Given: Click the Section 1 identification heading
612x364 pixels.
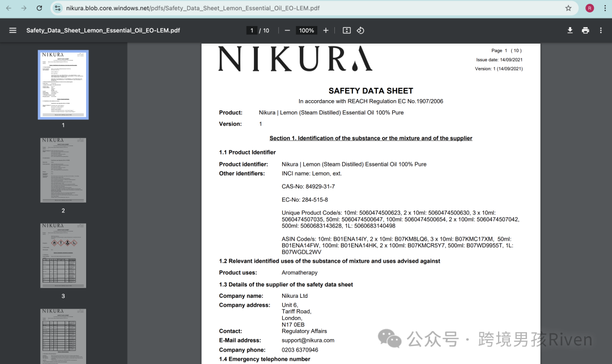Looking at the screenshot, I should click(x=371, y=138).
